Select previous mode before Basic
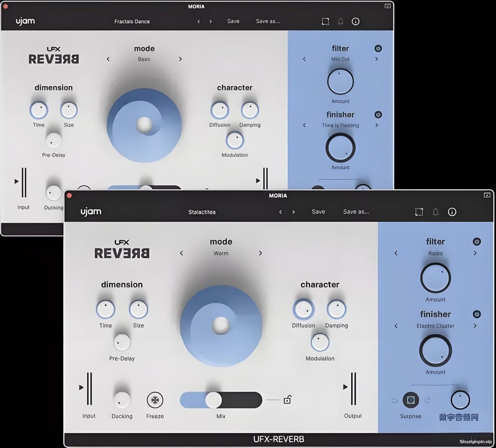Screen dimensions: 496x448 coord(108,59)
